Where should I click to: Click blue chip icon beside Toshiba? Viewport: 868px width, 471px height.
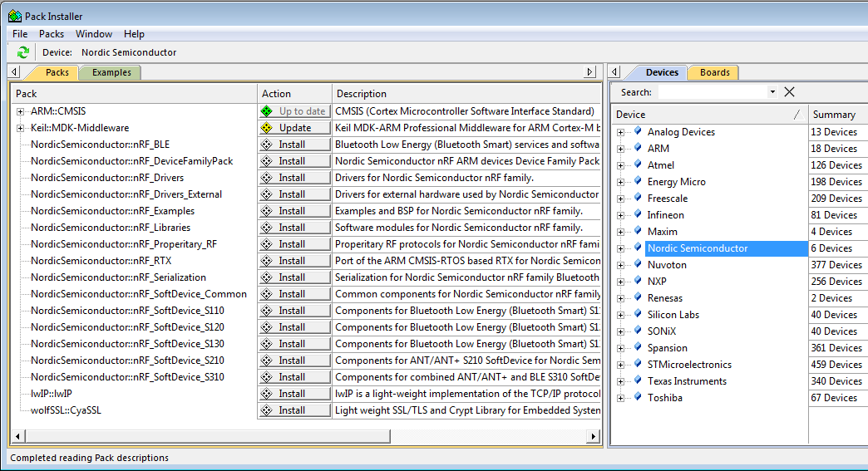pos(638,397)
